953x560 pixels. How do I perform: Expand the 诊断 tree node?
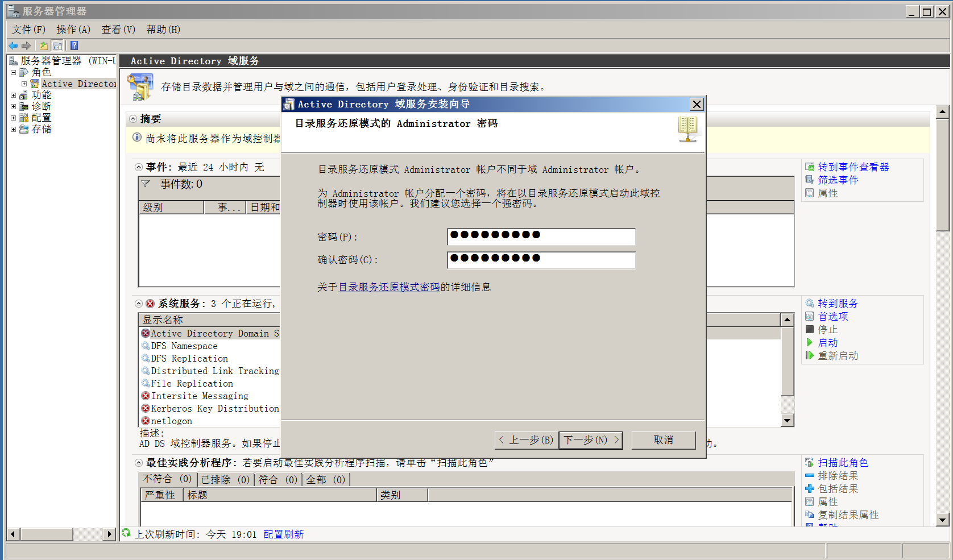tap(13, 106)
